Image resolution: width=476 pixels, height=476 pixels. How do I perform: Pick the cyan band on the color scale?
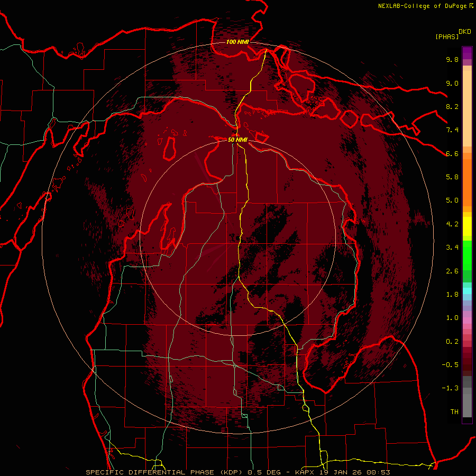click(x=467, y=291)
